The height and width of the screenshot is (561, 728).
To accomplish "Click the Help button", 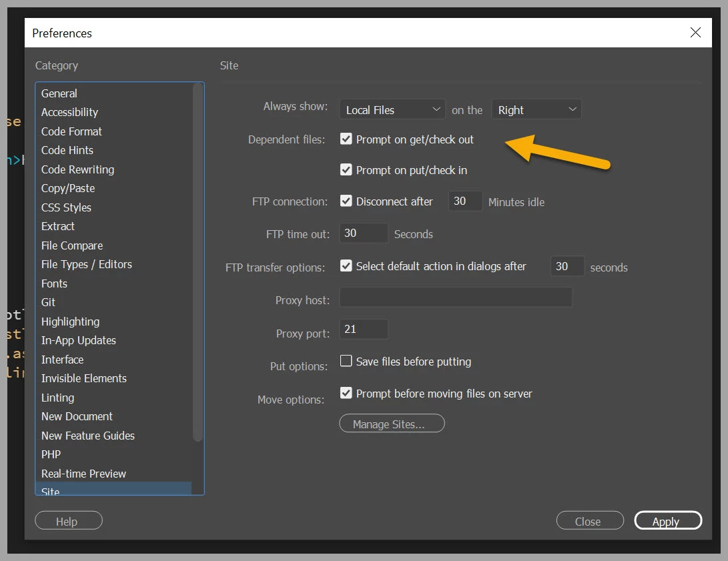I will 69,520.
